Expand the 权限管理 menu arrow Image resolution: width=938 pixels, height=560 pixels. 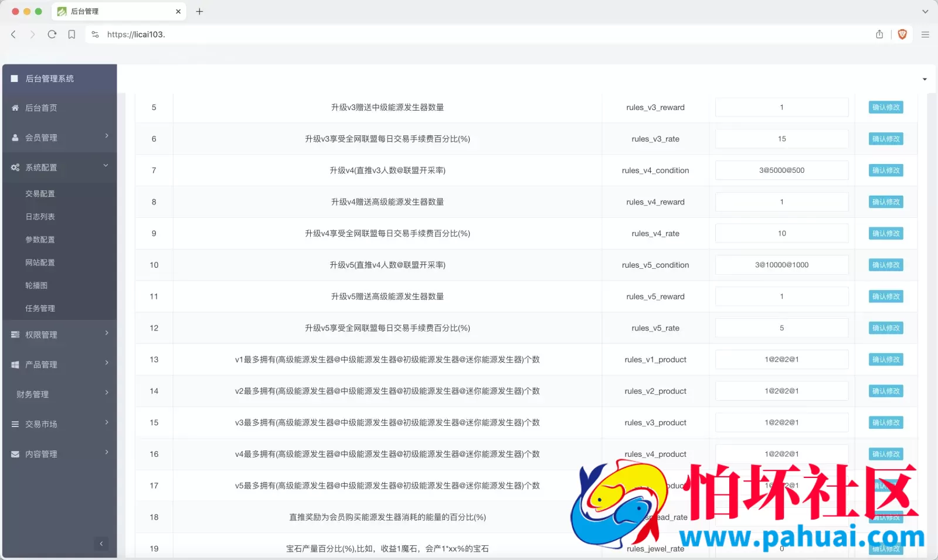click(x=107, y=333)
